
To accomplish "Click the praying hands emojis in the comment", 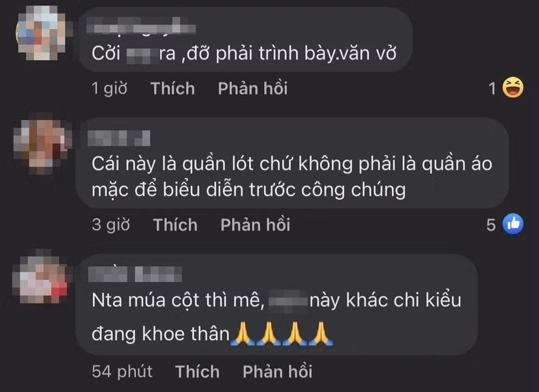I will click(282, 333).
